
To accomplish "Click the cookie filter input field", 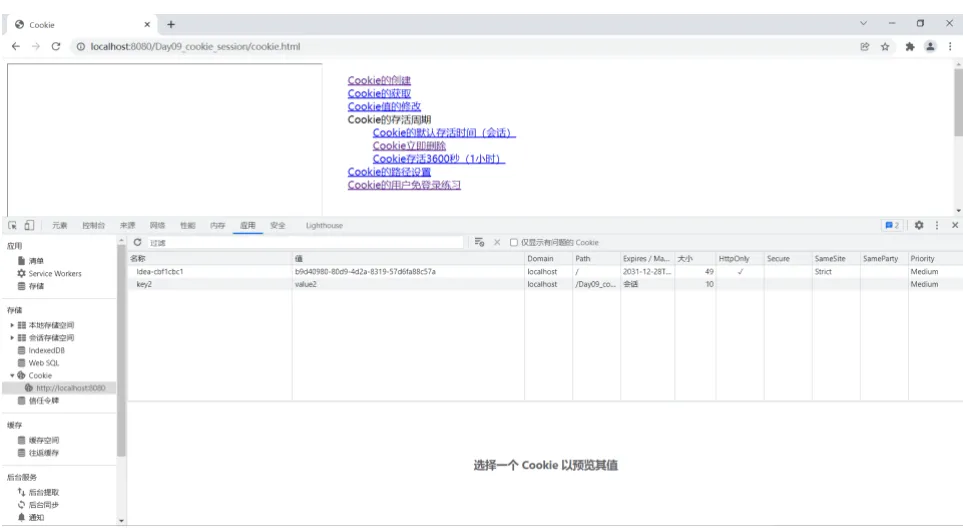I will click(x=305, y=242).
